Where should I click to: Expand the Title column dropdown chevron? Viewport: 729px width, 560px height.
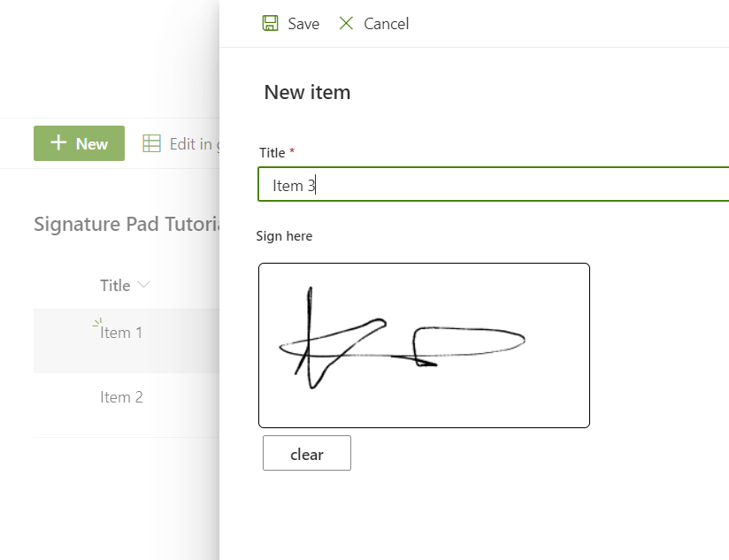pyautogui.click(x=144, y=285)
